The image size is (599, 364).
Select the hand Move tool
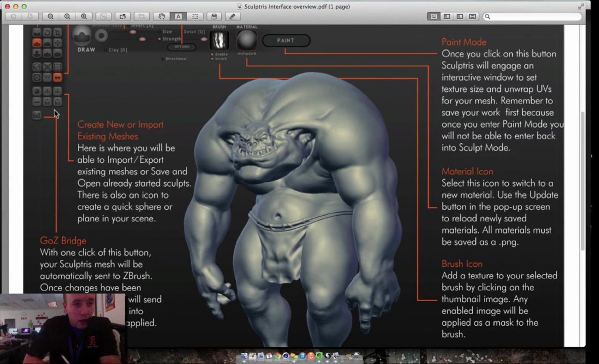pos(161,16)
